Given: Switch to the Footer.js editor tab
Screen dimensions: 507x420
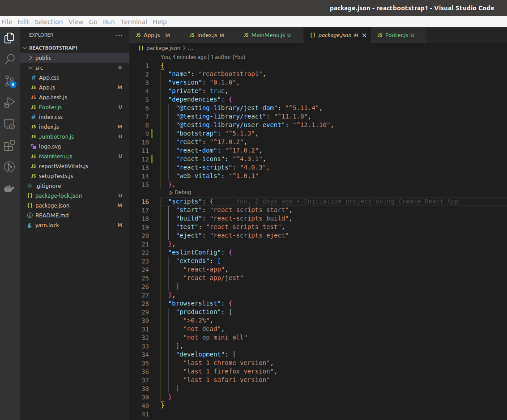Looking at the screenshot, I should coord(398,35).
